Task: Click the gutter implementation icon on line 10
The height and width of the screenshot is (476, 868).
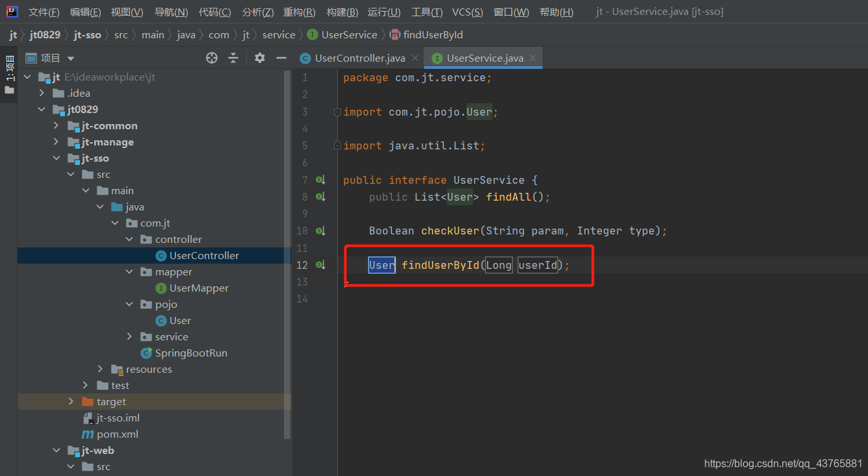Action: click(320, 231)
